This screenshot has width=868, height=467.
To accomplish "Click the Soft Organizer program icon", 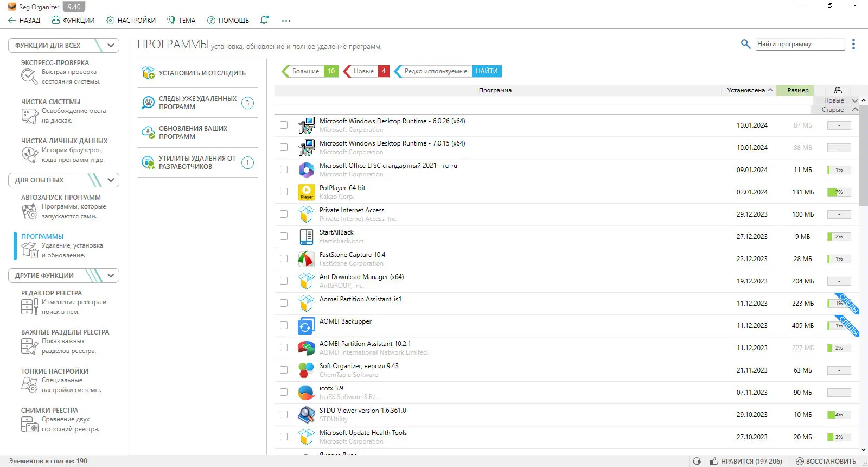I will [x=307, y=370].
